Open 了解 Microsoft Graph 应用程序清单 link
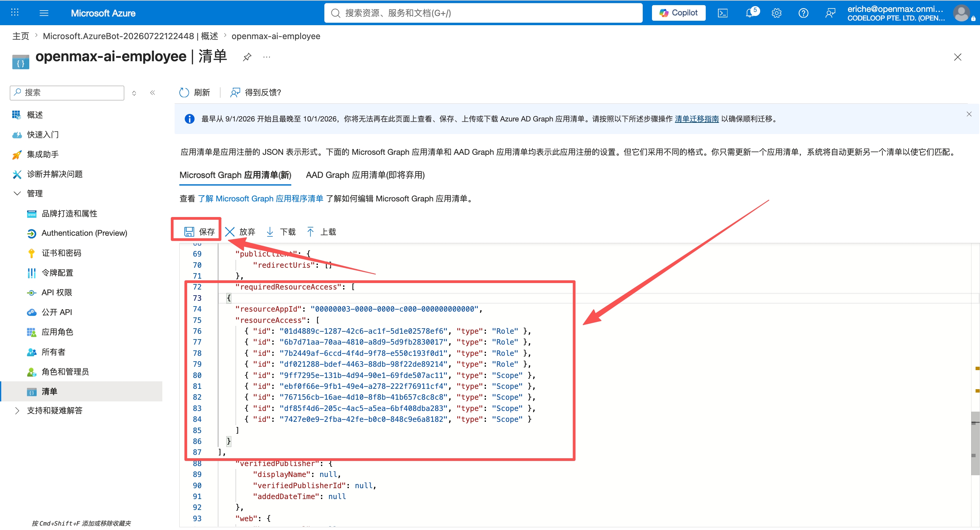Image resolution: width=980 pixels, height=530 pixels. click(x=261, y=198)
